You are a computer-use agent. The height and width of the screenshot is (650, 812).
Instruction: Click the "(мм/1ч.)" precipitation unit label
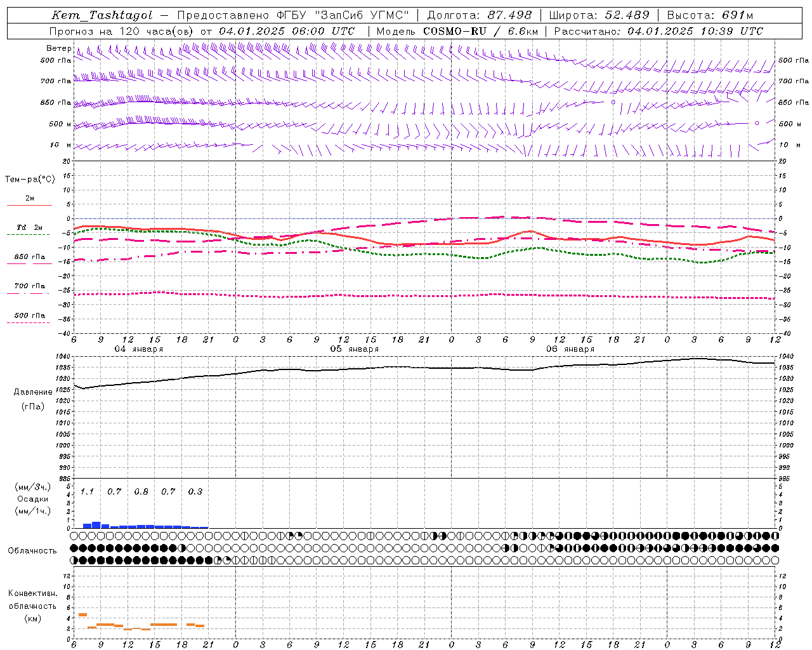pos(32,511)
